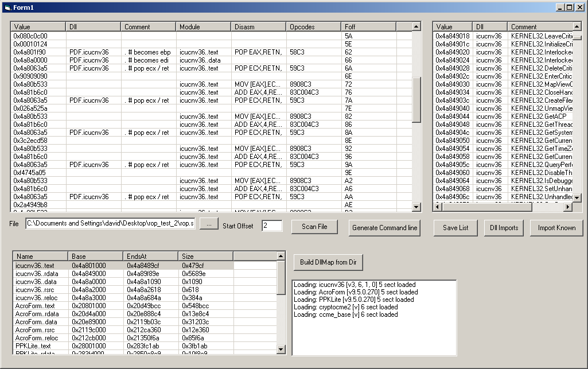588x369 pixels.
Task: Select AcroForm..reloc module row
Action: click(145, 338)
